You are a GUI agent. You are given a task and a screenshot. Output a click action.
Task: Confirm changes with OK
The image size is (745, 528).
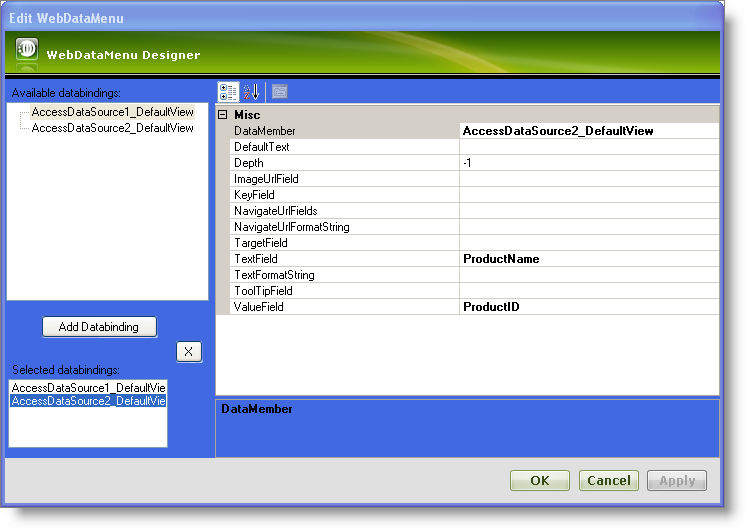540,480
